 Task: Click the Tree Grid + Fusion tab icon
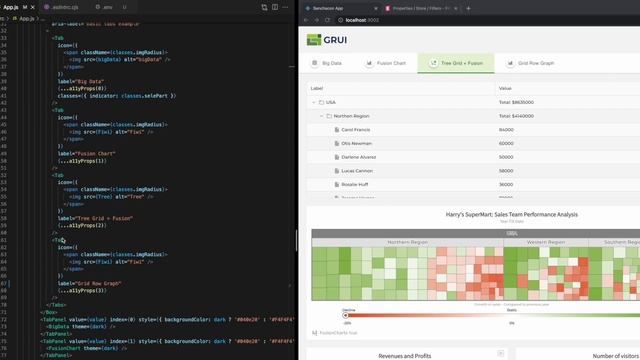point(433,63)
